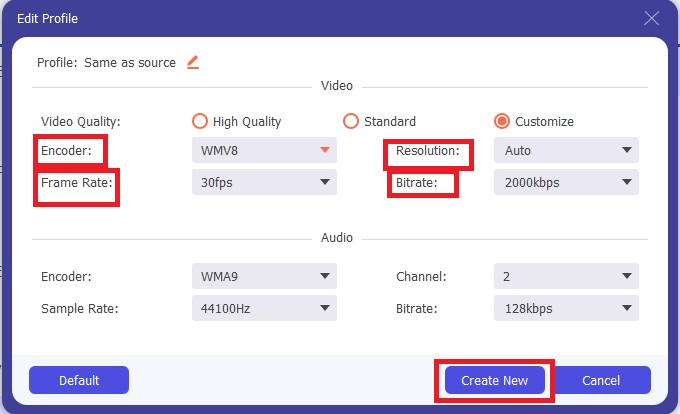Click the "Same as source" profile name
680x414 pixels.
(x=130, y=62)
